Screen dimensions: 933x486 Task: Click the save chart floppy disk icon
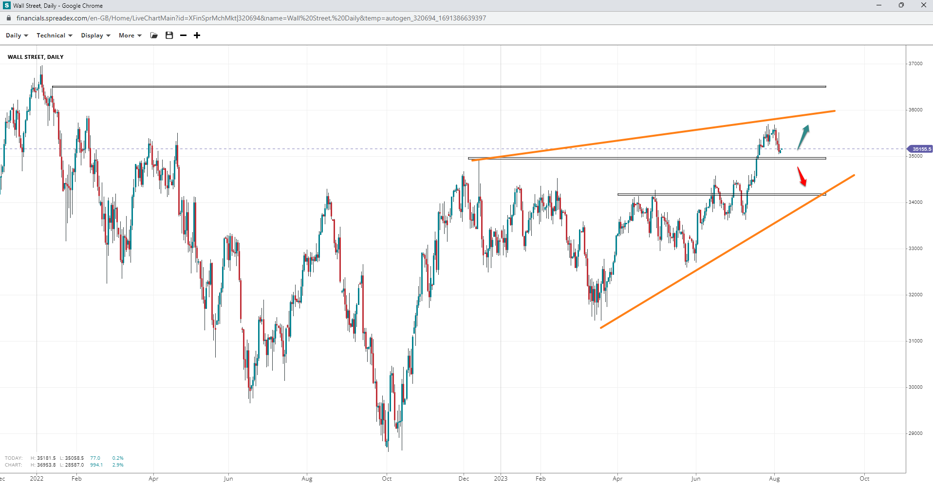pos(169,36)
